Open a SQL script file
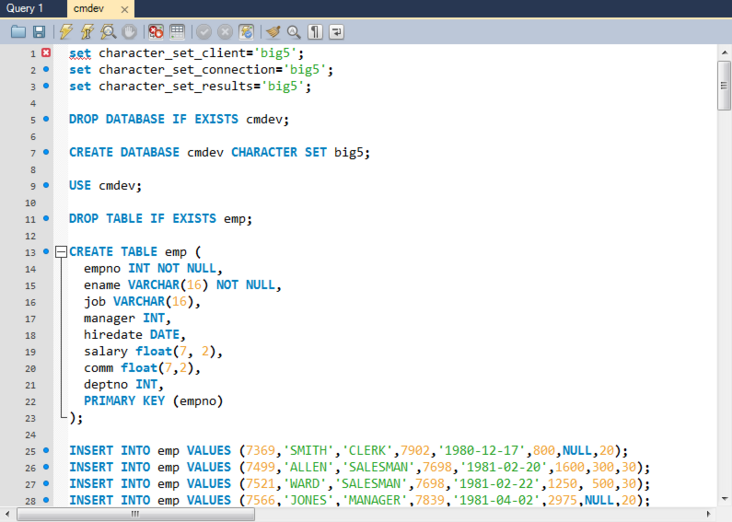 click(x=18, y=32)
